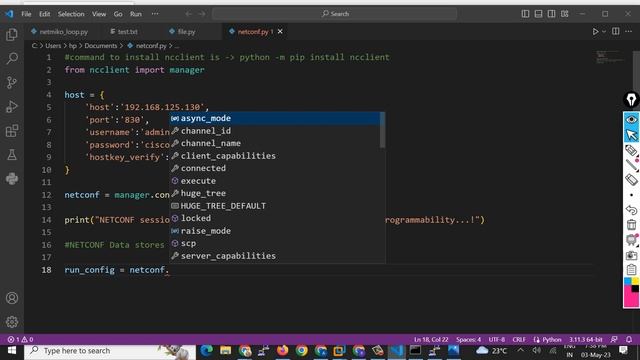The width and height of the screenshot is (640, 360).
Task: Select the eraser tool in pen toolbar
Action: (631, 180)
